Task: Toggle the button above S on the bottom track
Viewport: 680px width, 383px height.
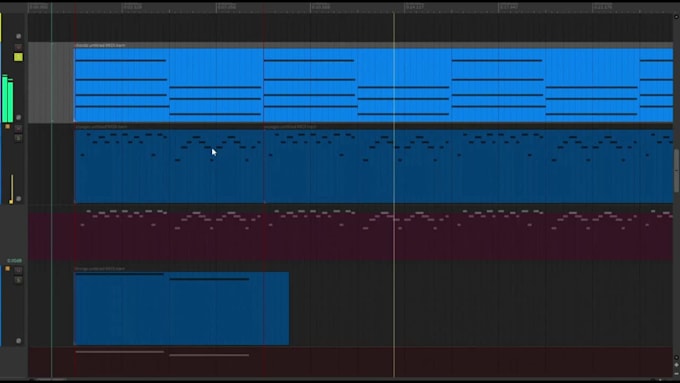Action: (18, 270)
